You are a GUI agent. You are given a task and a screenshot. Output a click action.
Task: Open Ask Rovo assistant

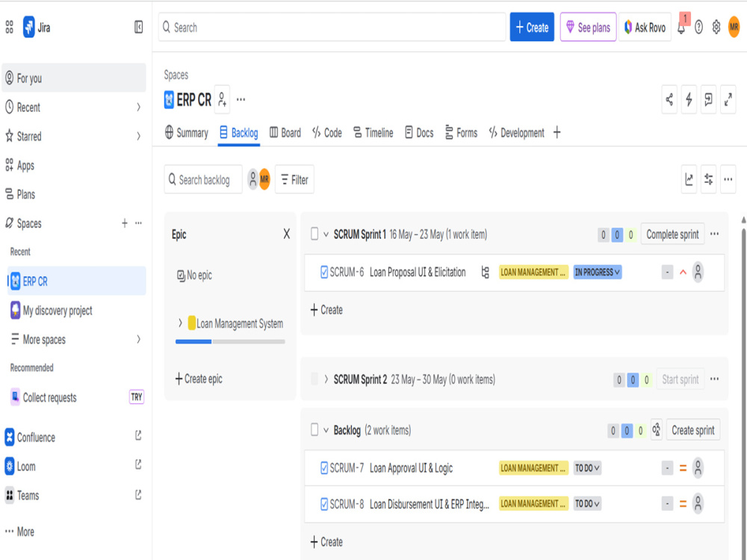[x=645, y=27]
